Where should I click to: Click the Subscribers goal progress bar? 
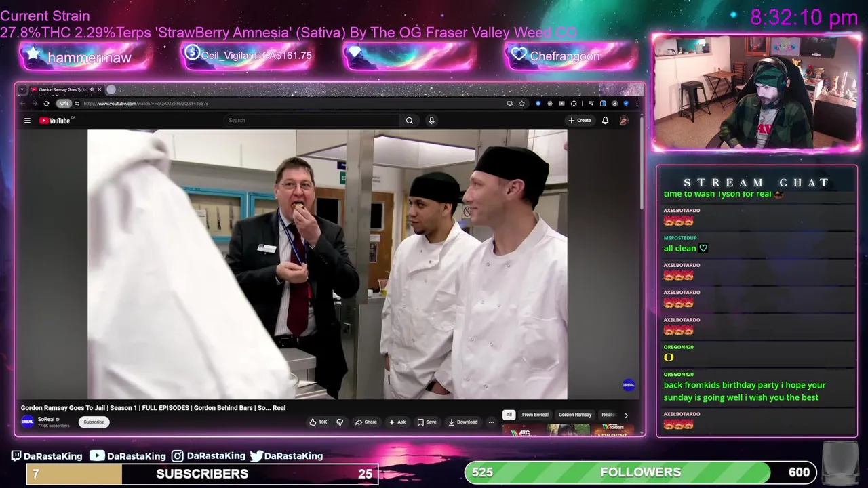click(202, 474)
